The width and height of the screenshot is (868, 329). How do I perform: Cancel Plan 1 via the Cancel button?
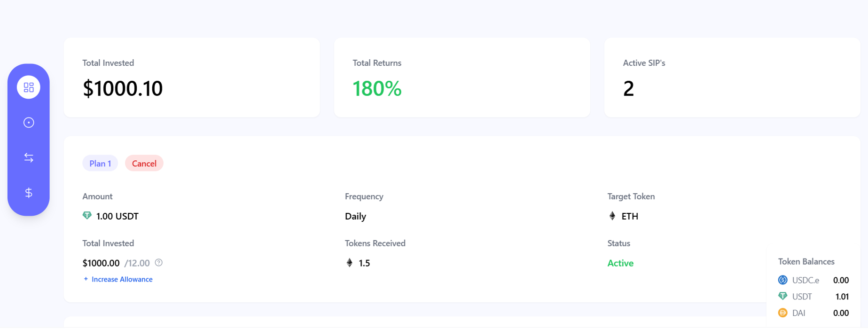[x=144, y=163]
